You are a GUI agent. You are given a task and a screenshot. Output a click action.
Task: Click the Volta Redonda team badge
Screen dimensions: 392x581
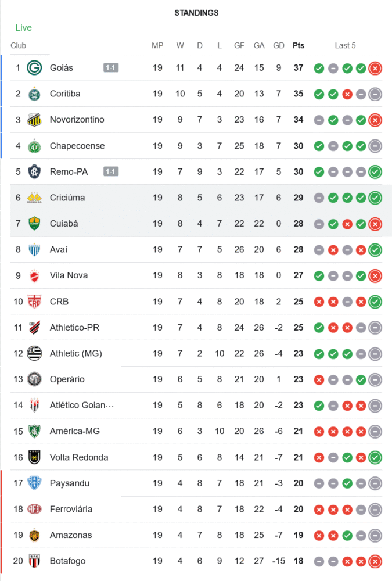(x=35, y=457)
